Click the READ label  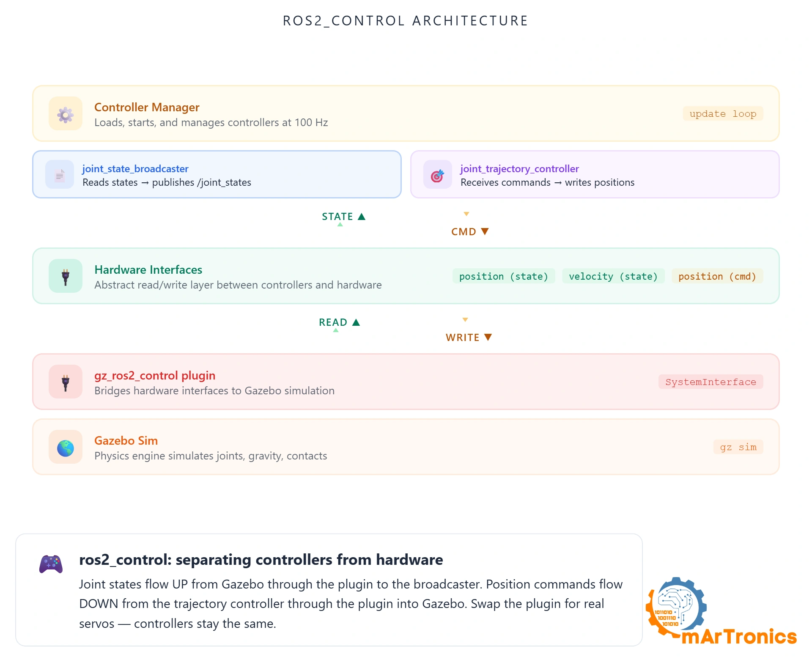tap(333, 322)
